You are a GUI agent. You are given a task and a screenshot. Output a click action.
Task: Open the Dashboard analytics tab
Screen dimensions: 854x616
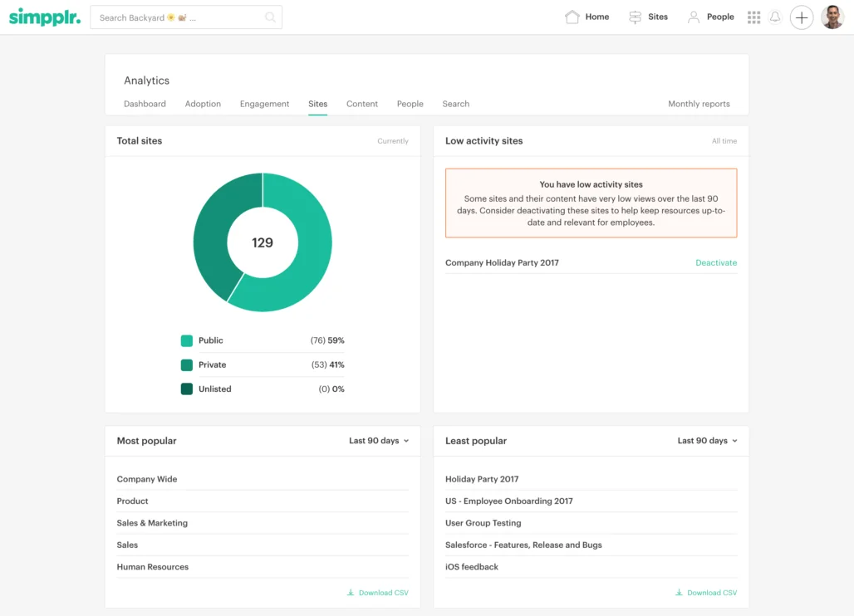coord(145,104)
